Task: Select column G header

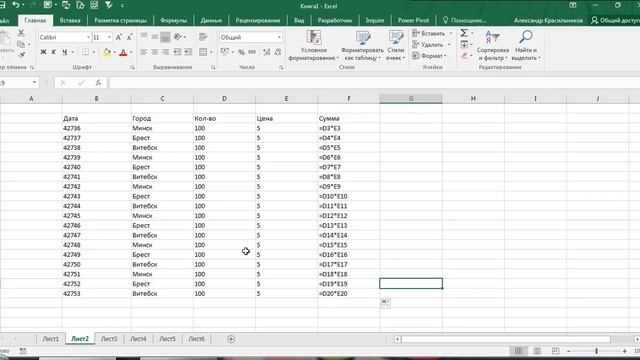Action: [411, 98]
